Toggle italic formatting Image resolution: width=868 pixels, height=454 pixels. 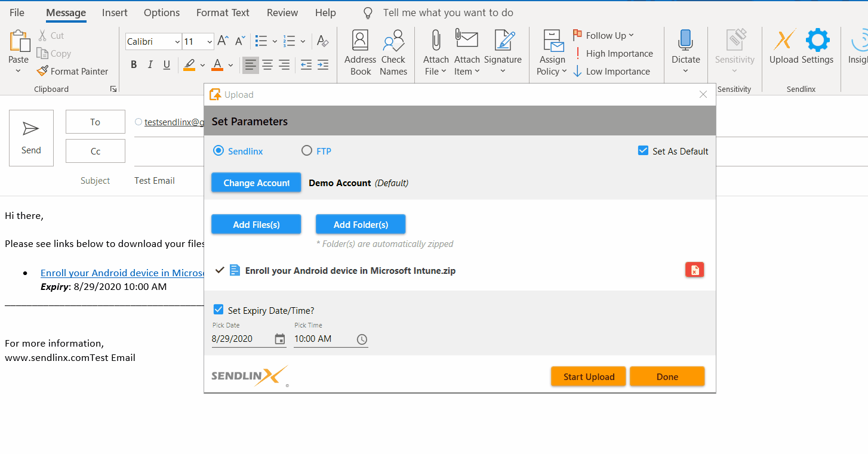(x=150, y=65)
